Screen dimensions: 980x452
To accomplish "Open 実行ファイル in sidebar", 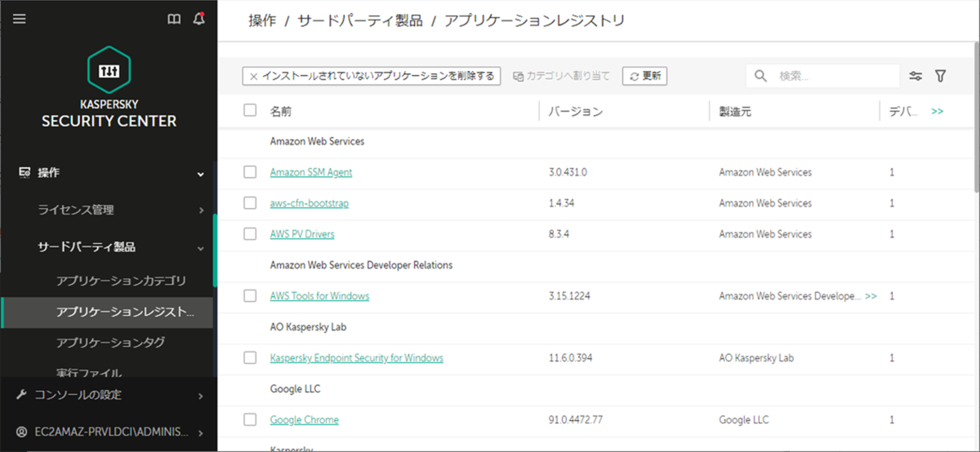I will coord(89,373).
